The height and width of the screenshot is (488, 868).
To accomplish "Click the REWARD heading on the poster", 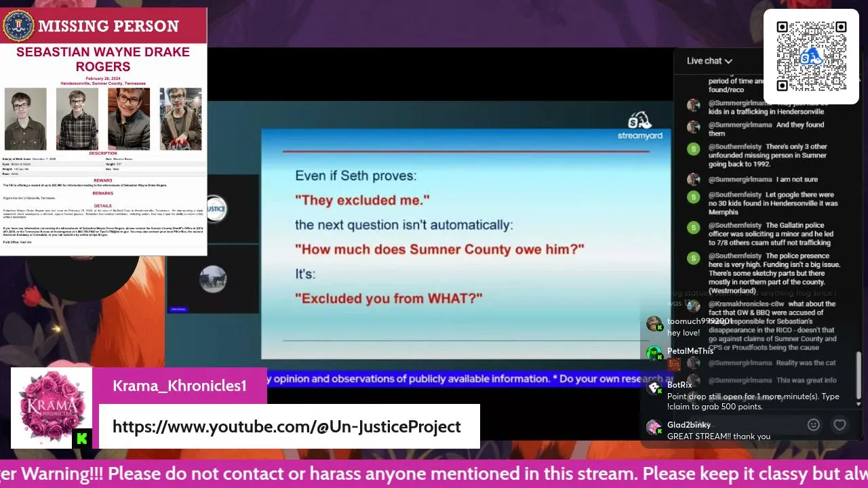I will [x=103, y=180].
